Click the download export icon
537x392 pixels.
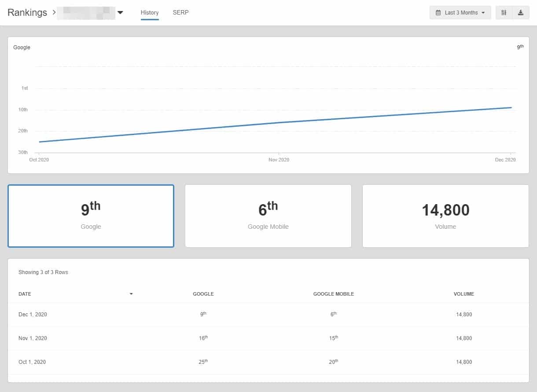(x=521, y=13)
